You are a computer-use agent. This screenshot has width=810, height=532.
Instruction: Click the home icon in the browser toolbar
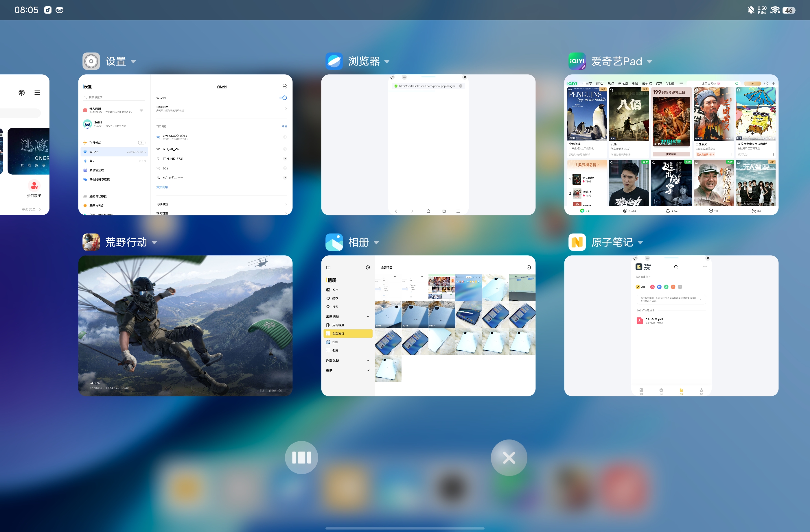pyautogui.click(x=428, y=211)
